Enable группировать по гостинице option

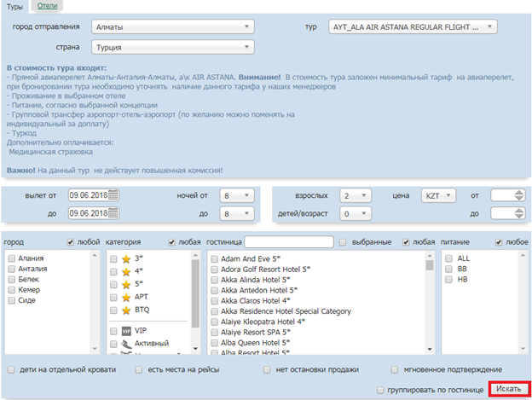coord(380,390)
